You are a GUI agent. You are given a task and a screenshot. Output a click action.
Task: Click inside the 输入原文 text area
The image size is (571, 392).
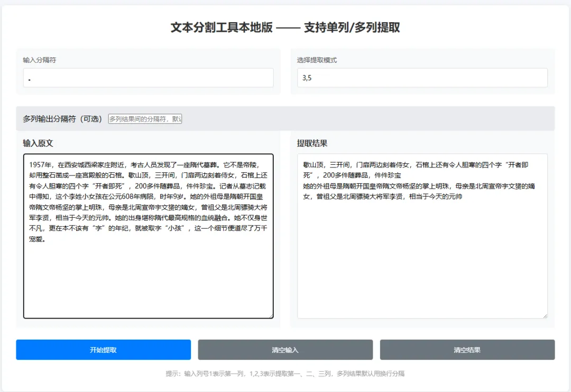click(x=148, y=236)
